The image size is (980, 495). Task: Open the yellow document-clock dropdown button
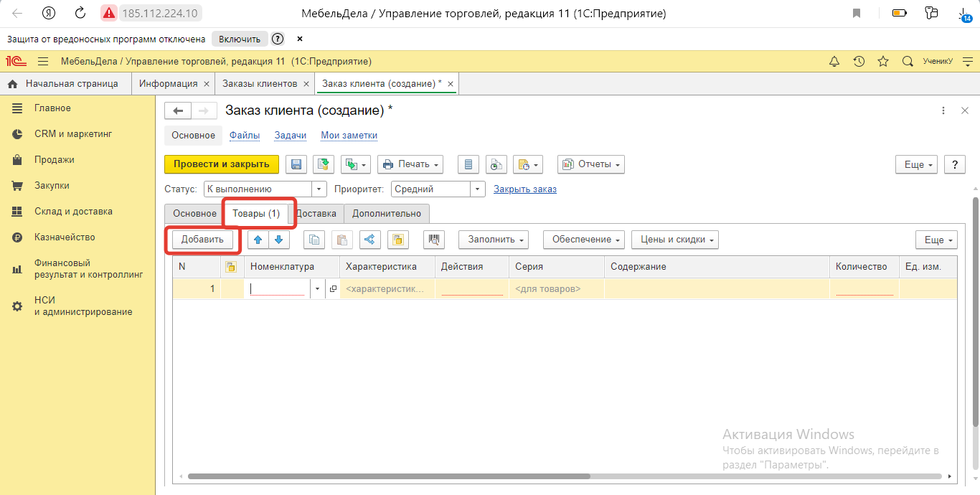pyautogui.click(x=528, y=164)
